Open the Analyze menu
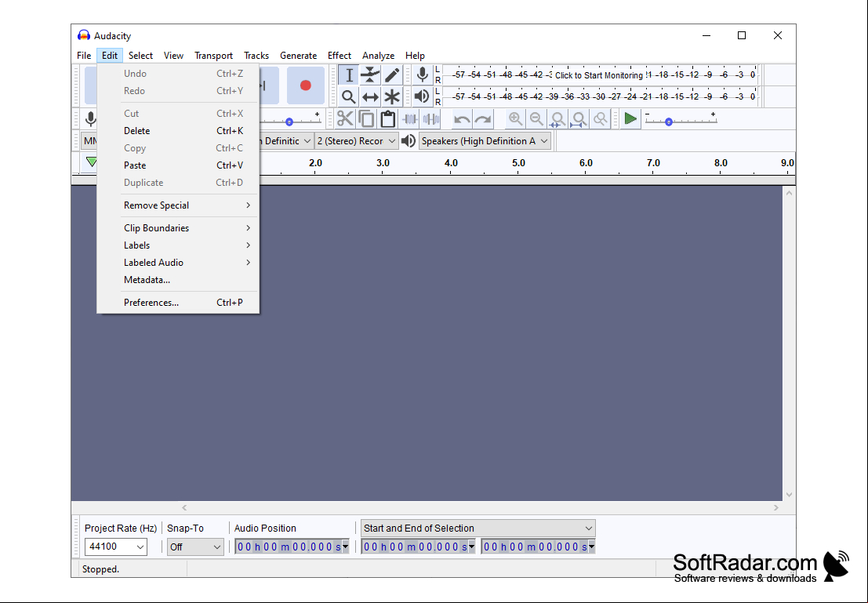The height and width of the screenshot is (603, 868). (378, 56)
